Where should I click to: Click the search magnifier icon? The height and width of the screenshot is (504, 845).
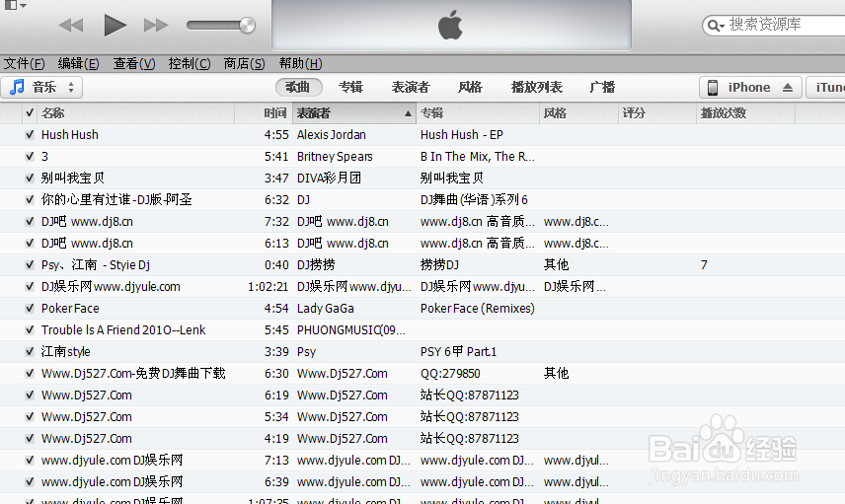(715, 26)
